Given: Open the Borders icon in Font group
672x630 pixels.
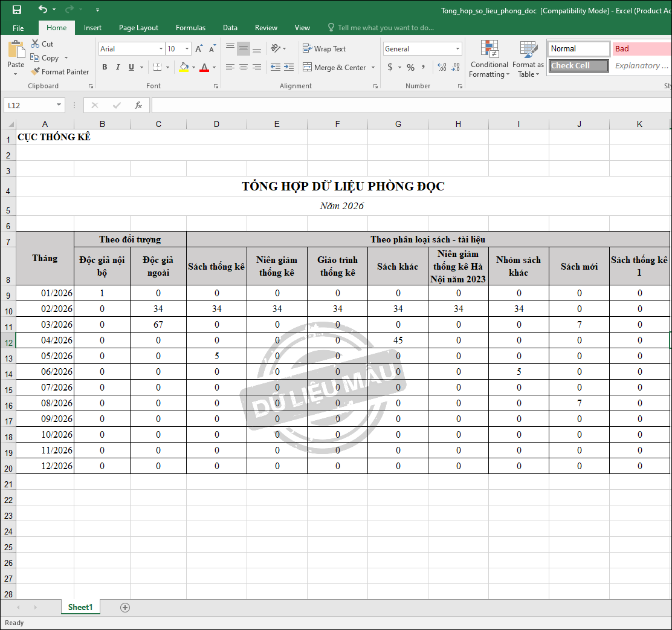Looking at the screenshot, I should pos(157,67).
